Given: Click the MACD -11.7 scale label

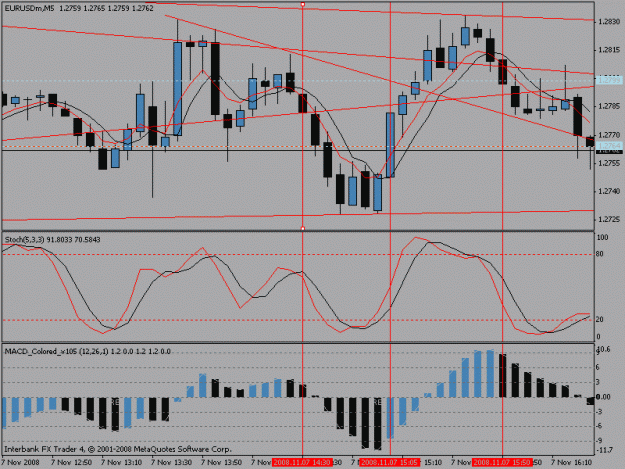Looking at the screenshot, I should point(604,450).
